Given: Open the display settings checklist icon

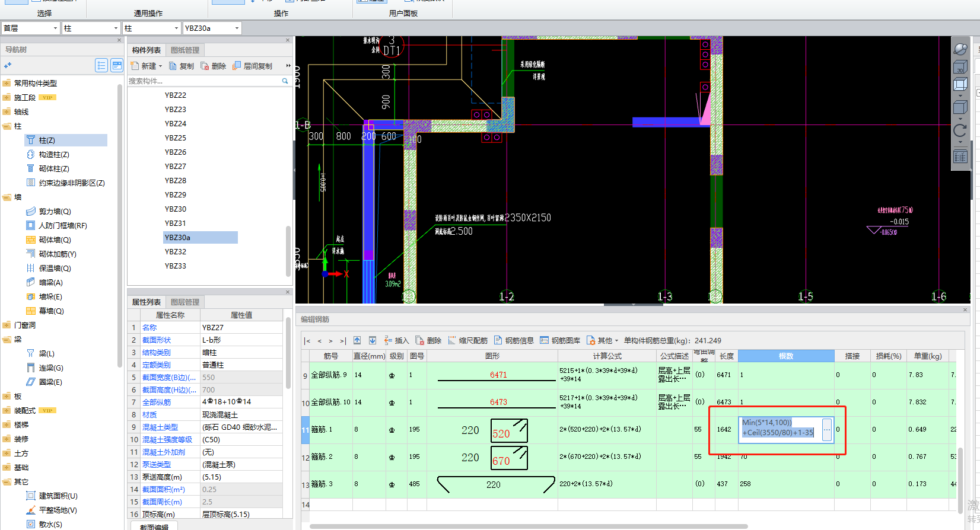Looking at the screenshot, I should [x=960, y=157].
